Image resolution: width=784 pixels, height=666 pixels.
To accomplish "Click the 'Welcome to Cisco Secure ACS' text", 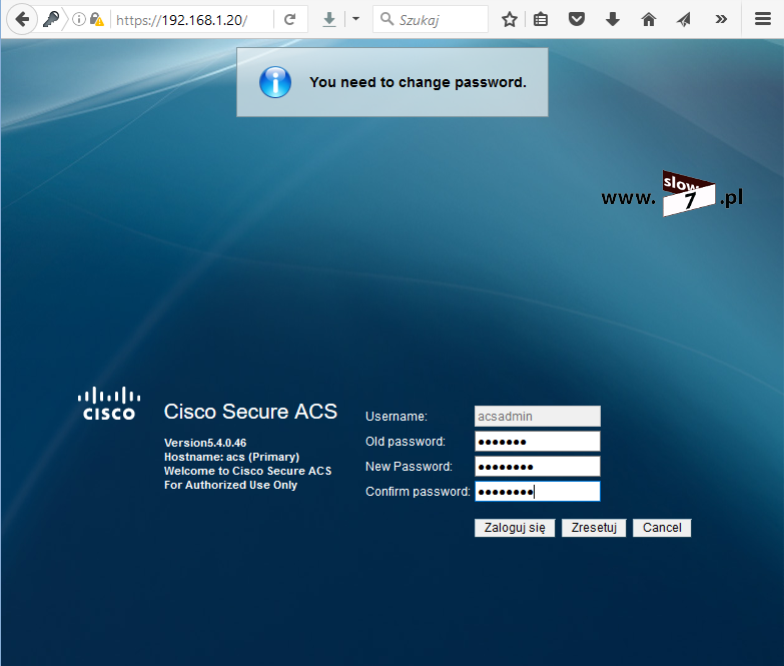I will (x=248, y=470).
